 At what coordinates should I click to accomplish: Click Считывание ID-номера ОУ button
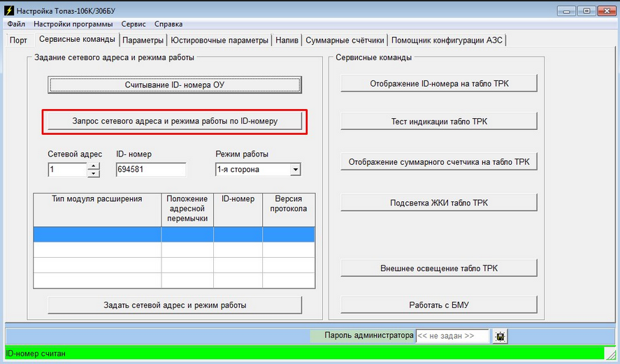(x=175, y=85)
